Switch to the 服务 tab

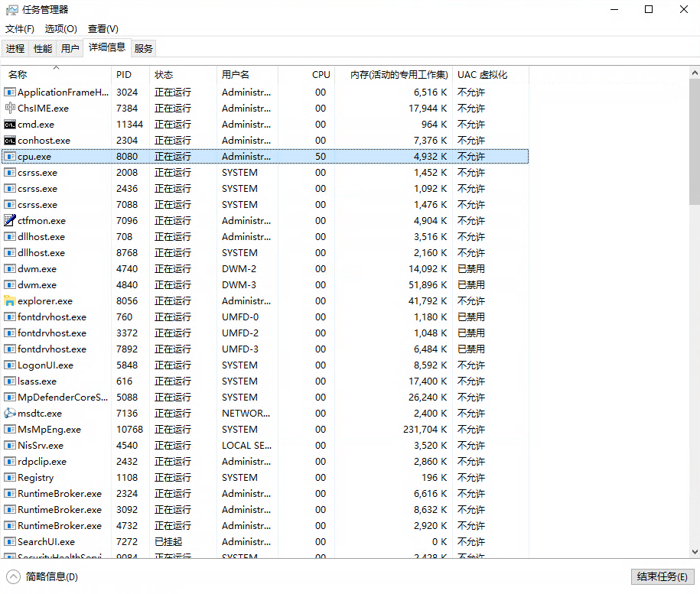[x=144, y=48]
